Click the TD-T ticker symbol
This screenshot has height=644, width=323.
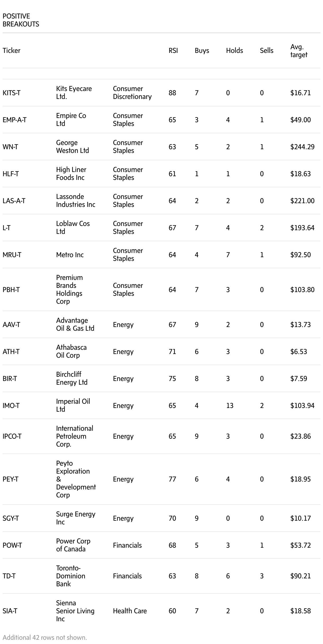click(9, 576)
